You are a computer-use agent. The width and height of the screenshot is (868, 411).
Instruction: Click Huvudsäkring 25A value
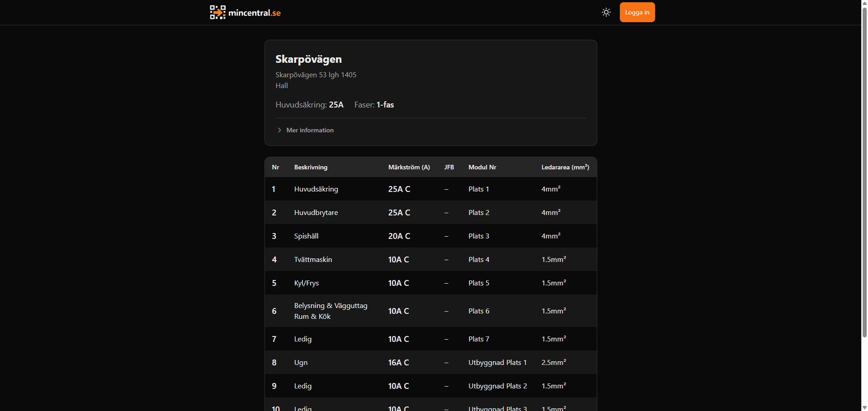click(336, 105)
